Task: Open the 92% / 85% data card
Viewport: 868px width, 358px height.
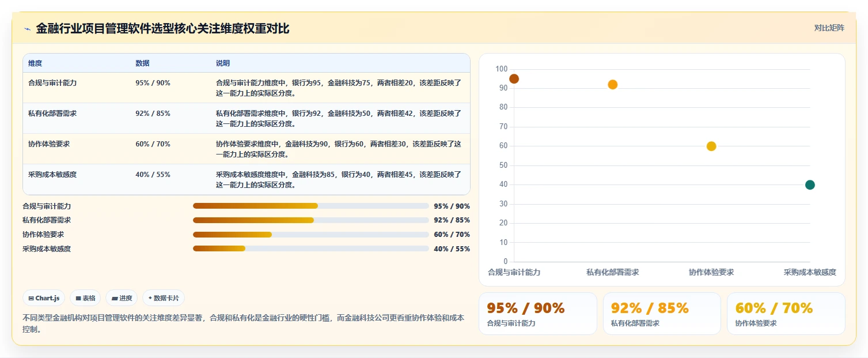Action: (x=662, y=314)
